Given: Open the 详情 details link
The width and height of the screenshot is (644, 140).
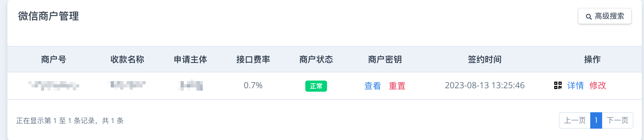Looking at the screenshot, I should coord(575,86).
